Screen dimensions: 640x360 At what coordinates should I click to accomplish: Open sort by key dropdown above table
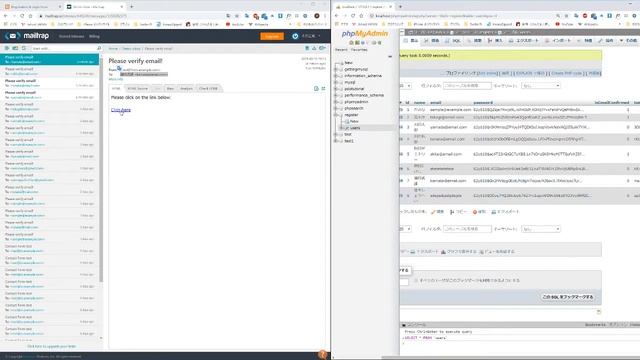(x=541, y=86)
